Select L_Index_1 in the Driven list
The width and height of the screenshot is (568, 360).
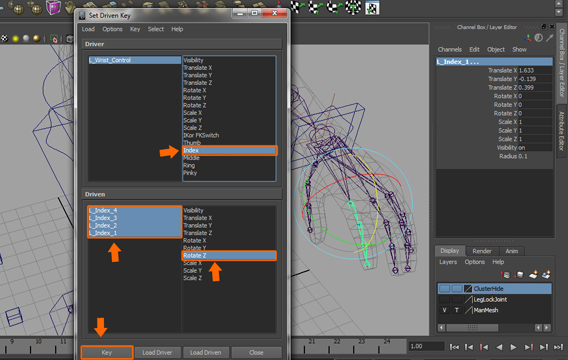(134, 233)
